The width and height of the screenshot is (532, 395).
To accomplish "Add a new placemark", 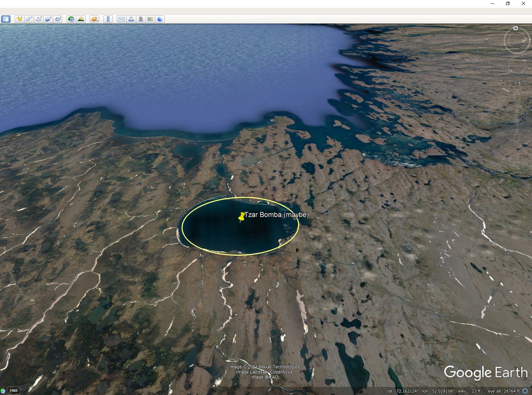I will click(x=19, y=19).
